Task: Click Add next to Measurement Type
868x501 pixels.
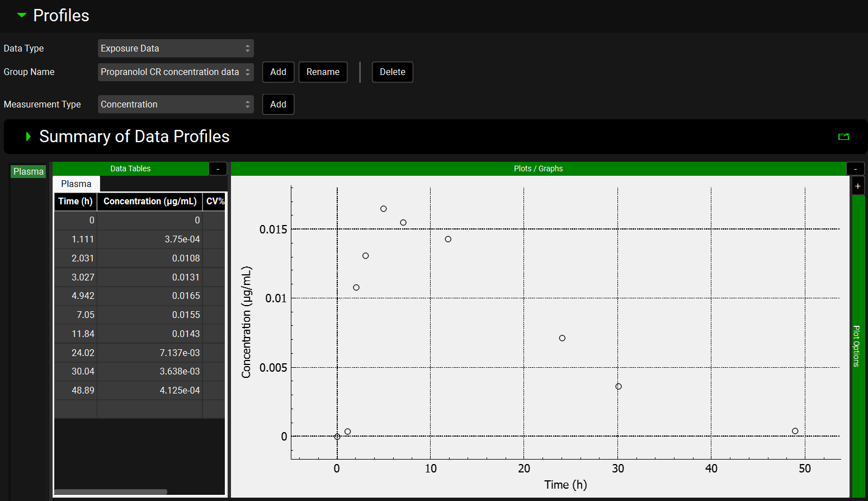Action: point(278,104)
